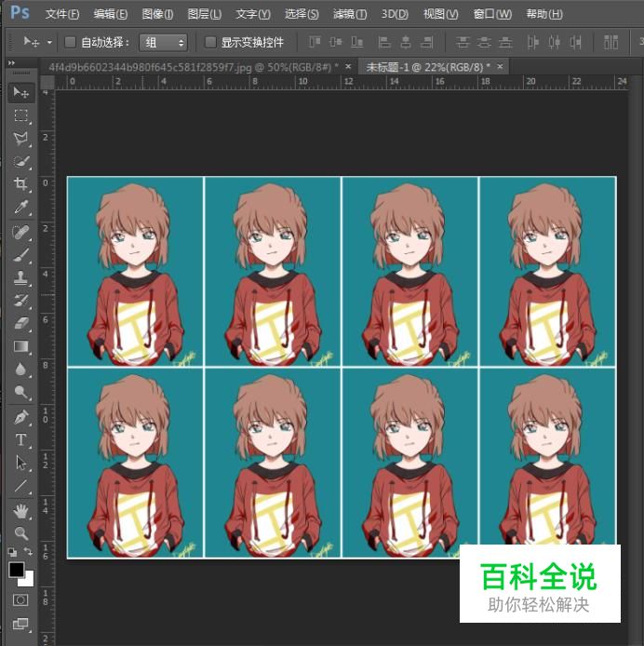Select the Clone Stamp tool
The width and height of the screenshot is (644, 646).
[20, 278]
